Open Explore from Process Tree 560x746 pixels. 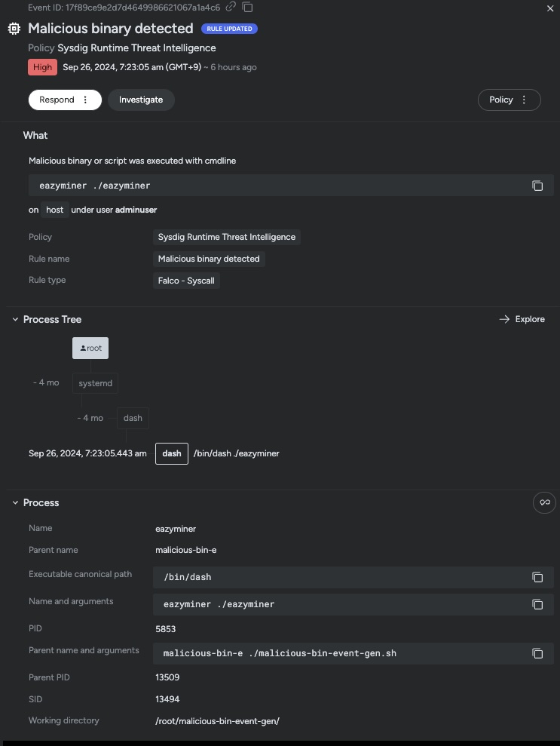click(522, 319)
